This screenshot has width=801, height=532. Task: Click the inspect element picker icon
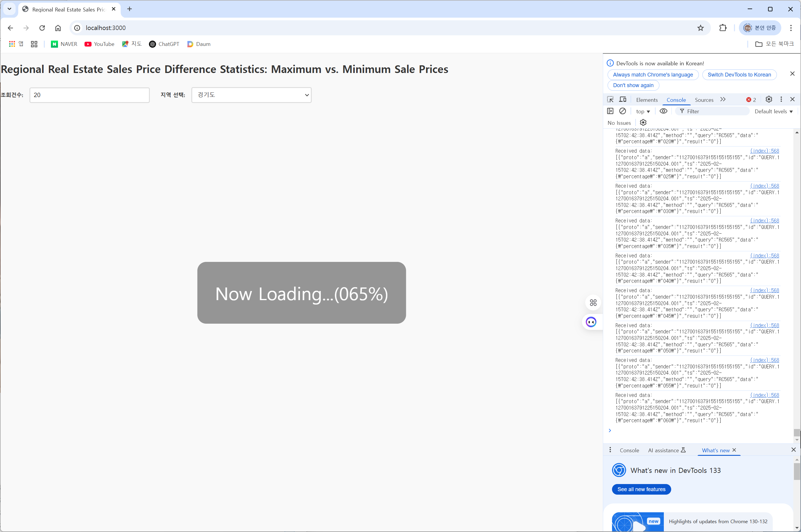(x=610, y=99)
